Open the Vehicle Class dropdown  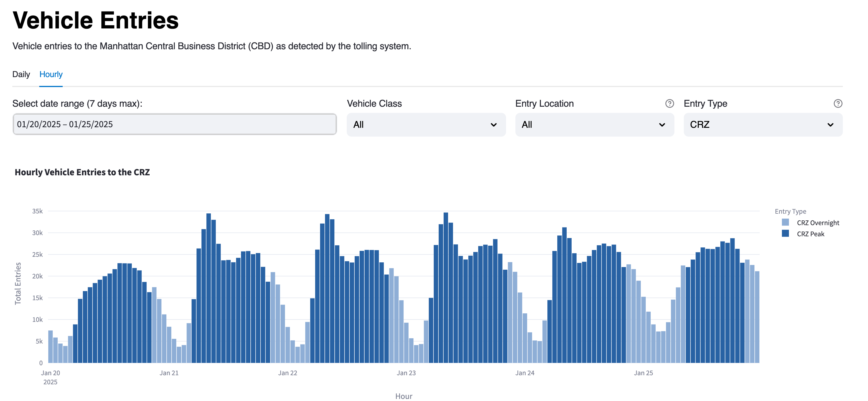click(x=426, y=125)
